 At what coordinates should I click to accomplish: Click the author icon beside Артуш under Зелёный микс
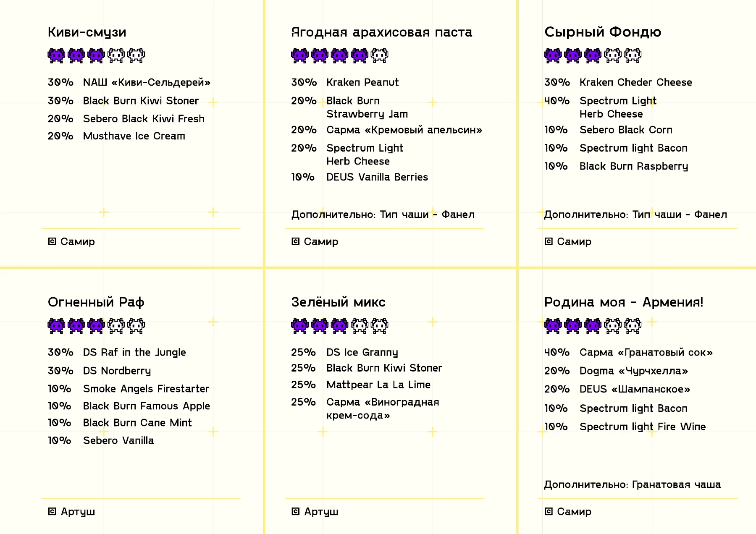pos(296,511)
